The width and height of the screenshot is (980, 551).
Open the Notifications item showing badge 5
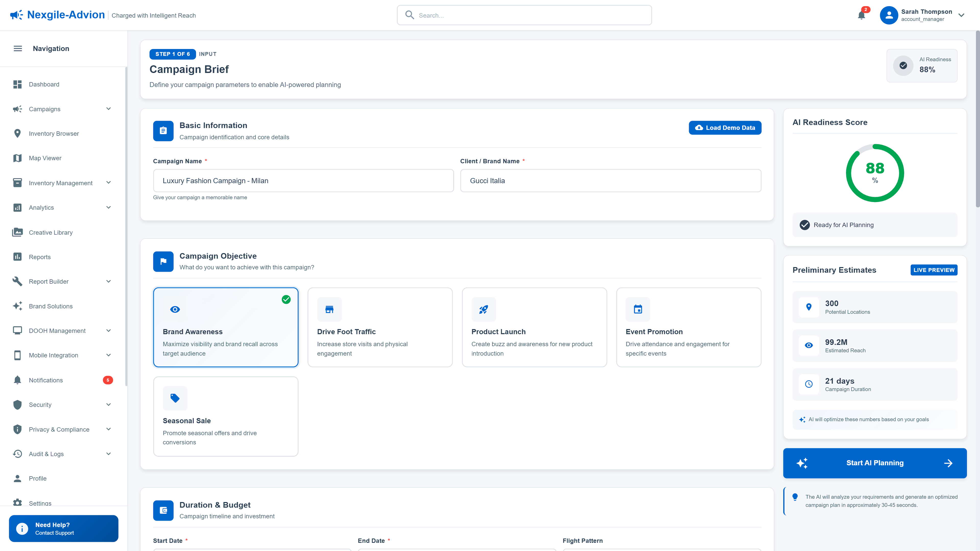46,380
